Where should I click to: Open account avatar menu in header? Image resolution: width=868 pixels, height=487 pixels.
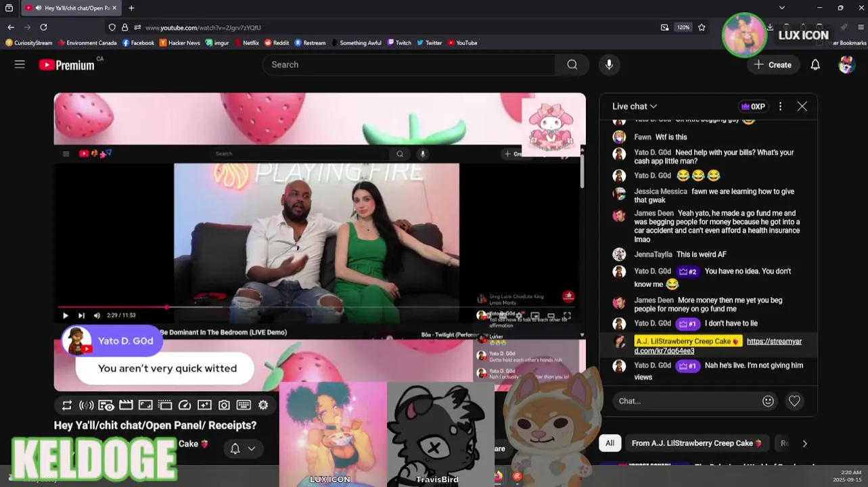(846, 65)
